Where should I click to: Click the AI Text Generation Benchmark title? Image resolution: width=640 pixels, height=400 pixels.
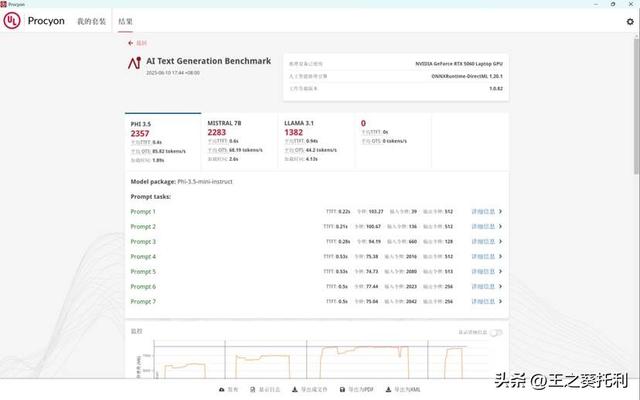[209, 61]
